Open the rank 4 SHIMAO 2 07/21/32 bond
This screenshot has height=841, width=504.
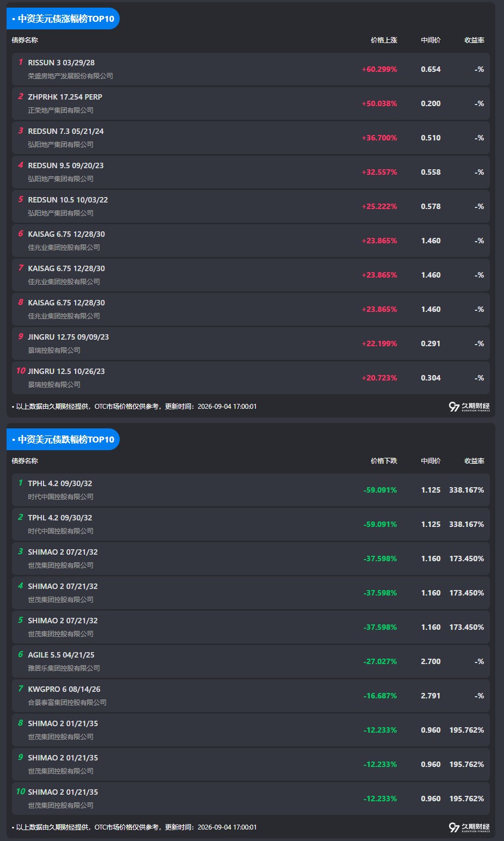(x=63, y=586)
